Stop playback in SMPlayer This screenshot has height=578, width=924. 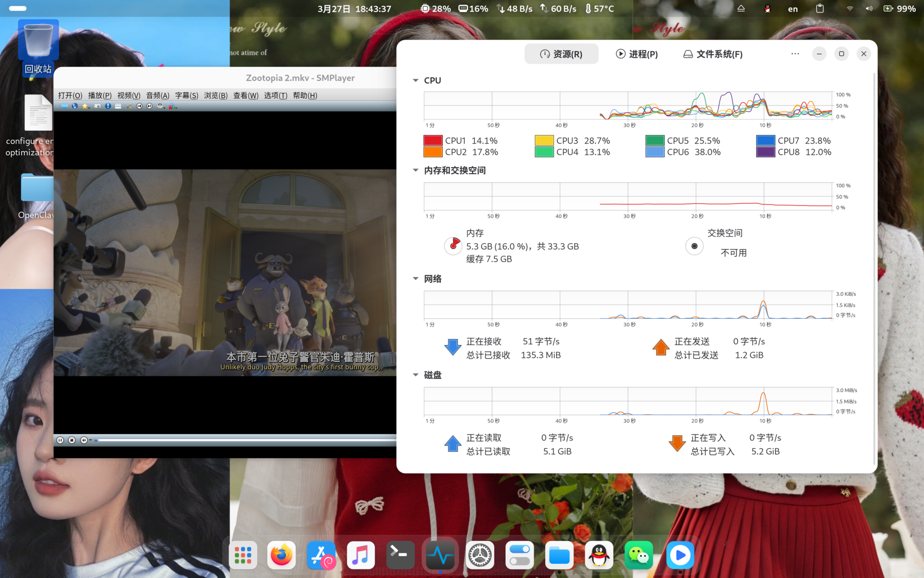coord(72,440)
